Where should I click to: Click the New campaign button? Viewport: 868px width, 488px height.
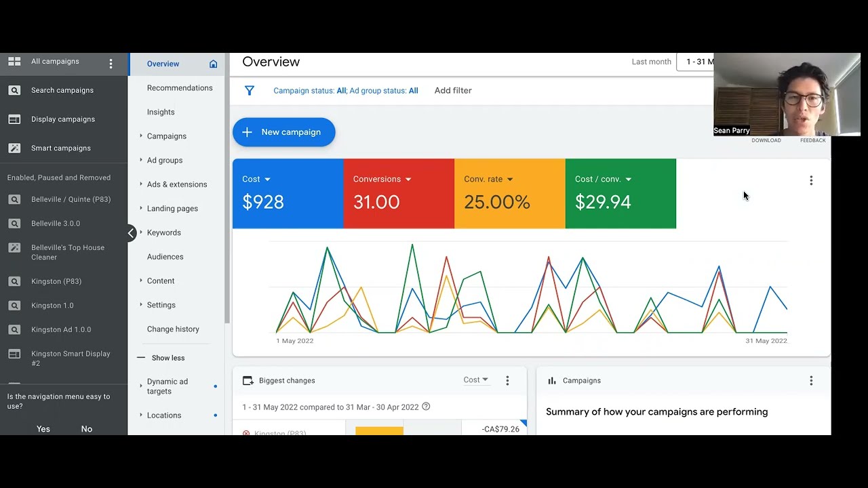[284, 132]
